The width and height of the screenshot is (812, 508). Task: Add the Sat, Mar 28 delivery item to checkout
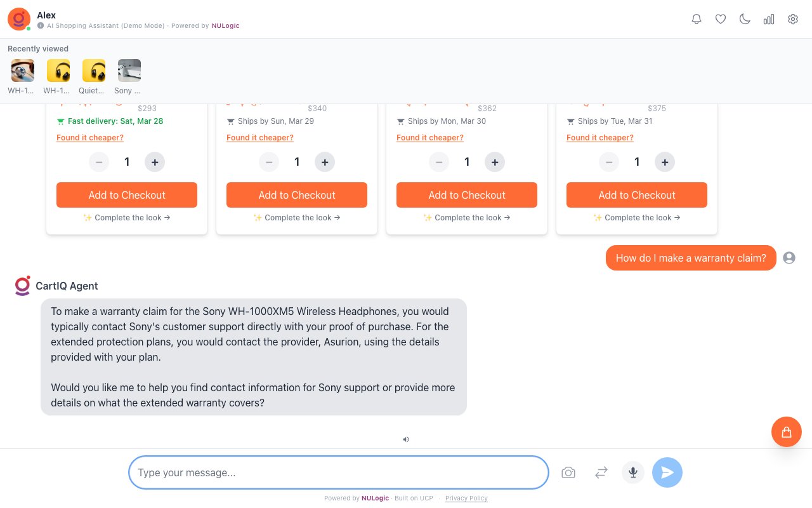click(127, 195)
